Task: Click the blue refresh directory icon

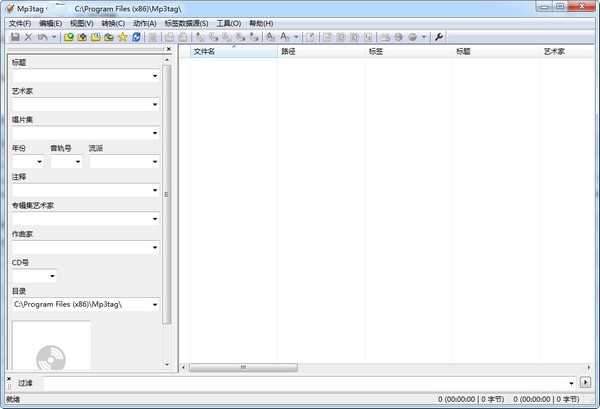Action: pyautogui.click(x=137, y=37)
